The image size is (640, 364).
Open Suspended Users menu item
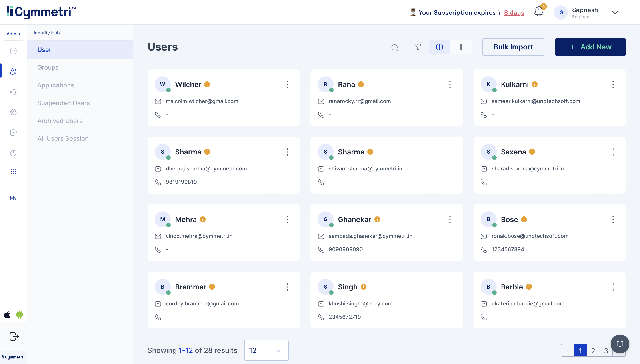pyautogui.click(x=63, y=103)
